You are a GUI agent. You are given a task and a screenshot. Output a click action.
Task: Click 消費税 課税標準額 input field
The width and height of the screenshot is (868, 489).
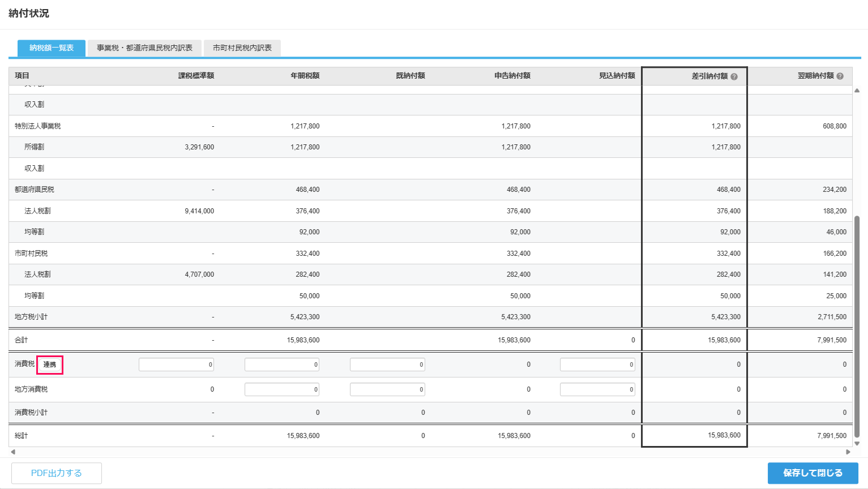176,364
